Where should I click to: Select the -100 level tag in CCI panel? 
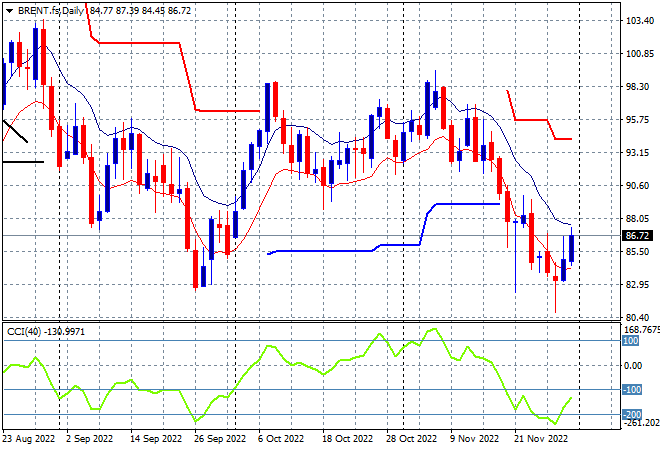(x=632, y=390)
